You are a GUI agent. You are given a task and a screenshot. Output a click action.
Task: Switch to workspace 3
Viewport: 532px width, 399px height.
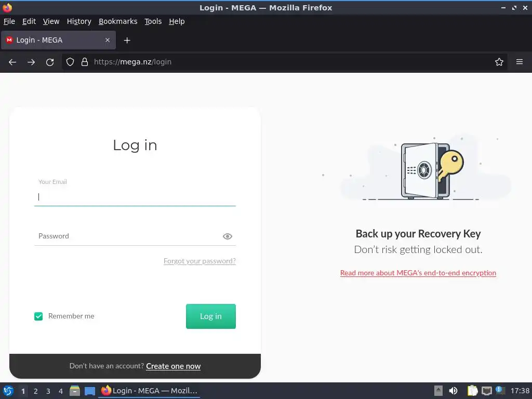point(48,391)
